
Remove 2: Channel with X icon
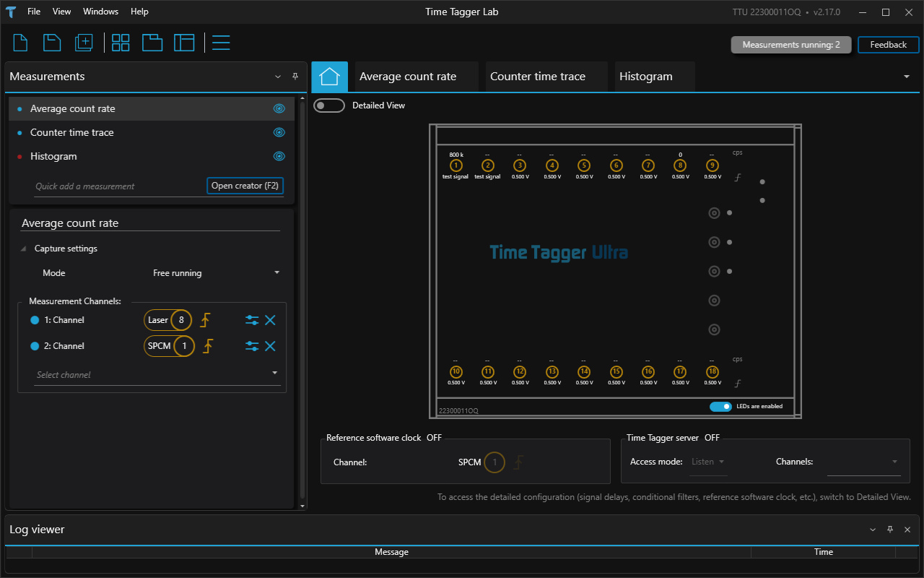tap(270, 346)
